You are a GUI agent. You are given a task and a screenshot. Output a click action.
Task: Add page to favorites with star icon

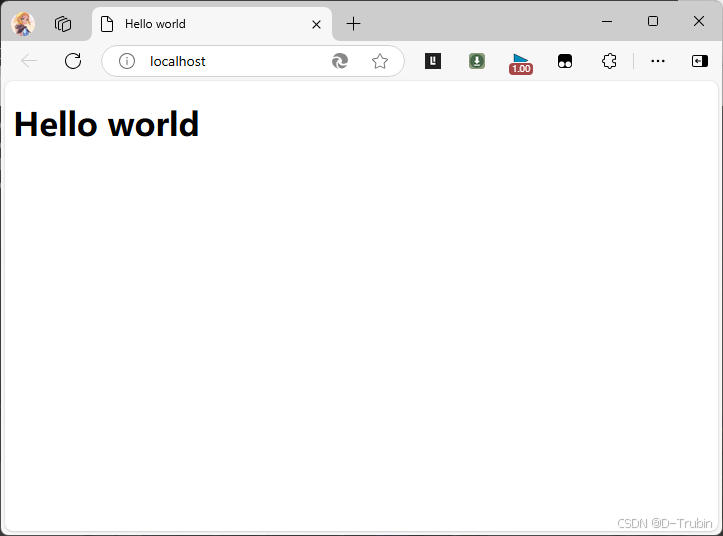pyautogui.click(x=380, y=61)
